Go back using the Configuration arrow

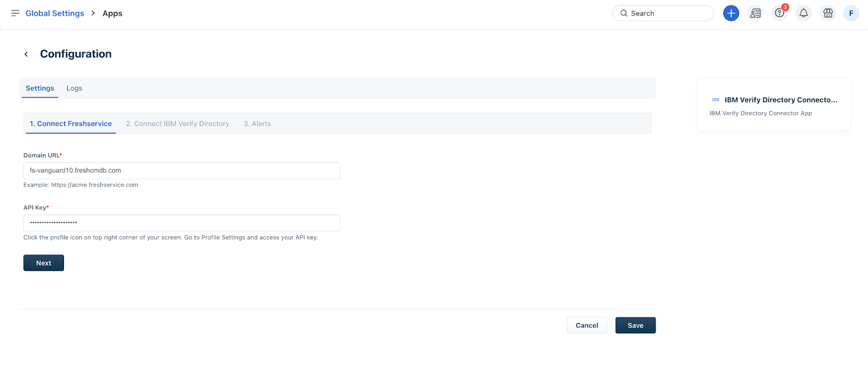coord(26,54)
